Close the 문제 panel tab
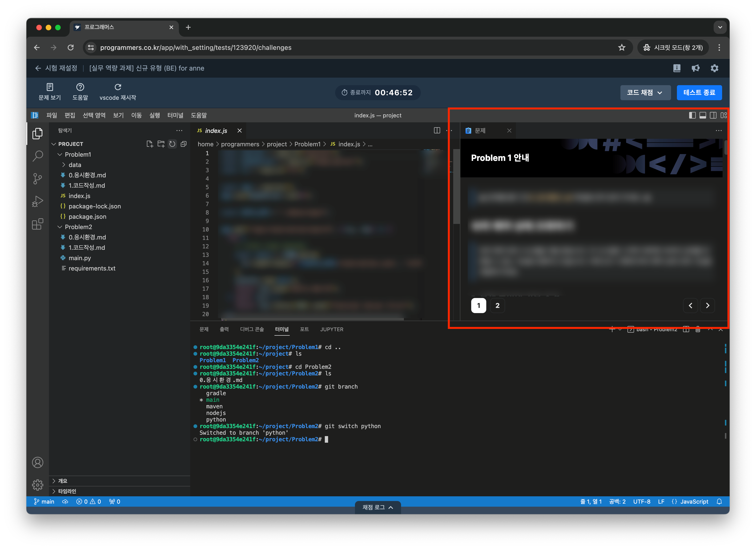The width and height of the screenshot is (756, 549). (509, 131)
